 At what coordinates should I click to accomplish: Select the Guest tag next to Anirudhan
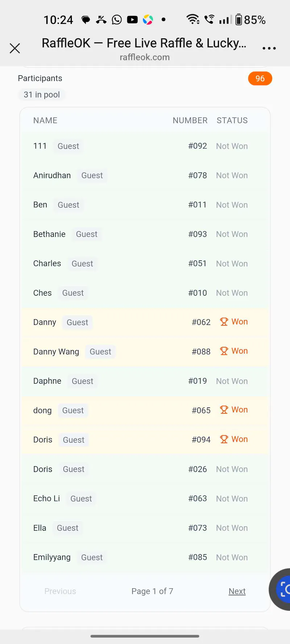coord(92,175)
